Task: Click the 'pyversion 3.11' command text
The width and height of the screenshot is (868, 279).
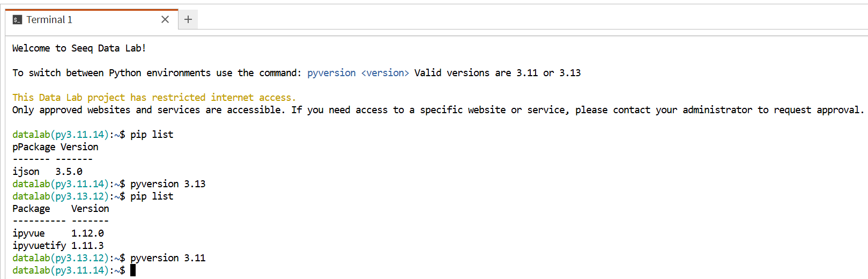Action: tap(168, 258)
